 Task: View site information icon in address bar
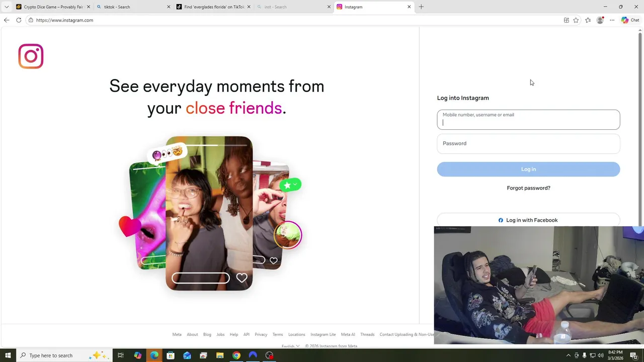click(31, 20)
